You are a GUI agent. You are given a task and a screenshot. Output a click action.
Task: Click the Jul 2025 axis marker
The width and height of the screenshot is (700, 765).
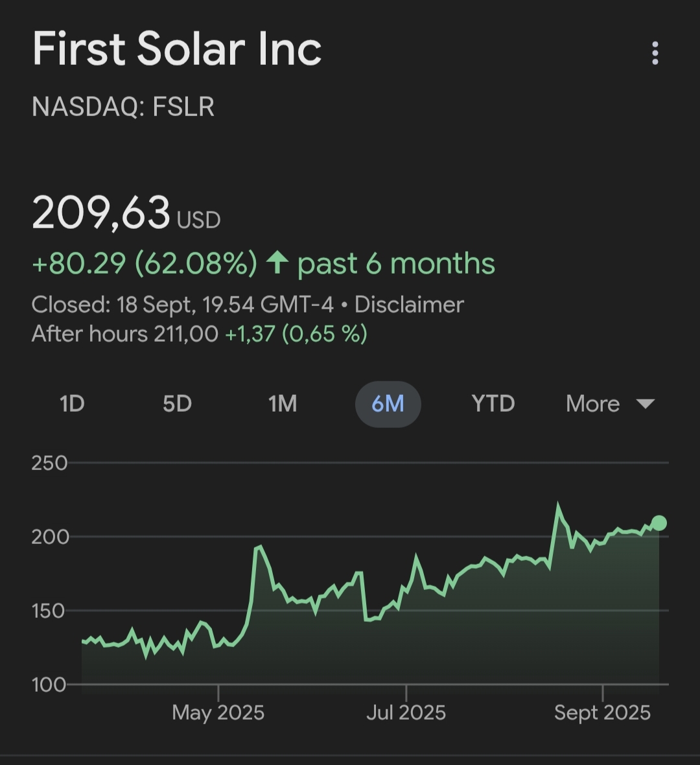[406, 713]
